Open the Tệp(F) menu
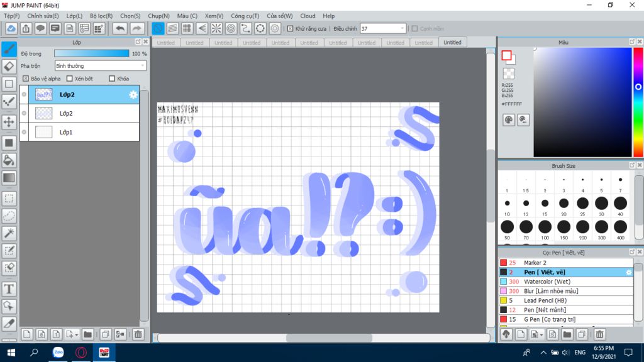Screen dimensions: 644x362 click(11, 16)
